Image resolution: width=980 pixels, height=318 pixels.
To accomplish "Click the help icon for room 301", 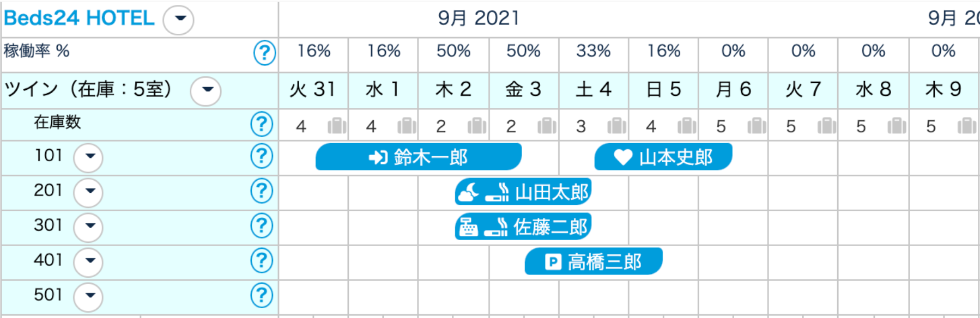I will tap(262, 225).
